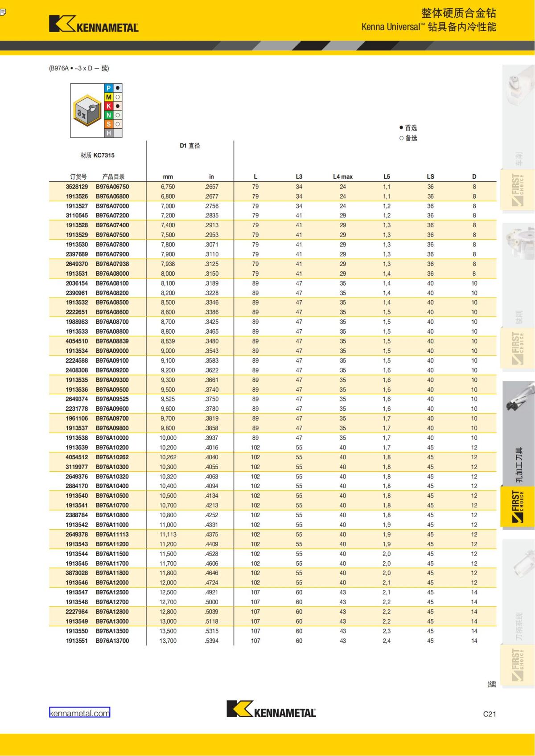Select catalog number B976A06800
535x756 pixels.
(112, 196)
